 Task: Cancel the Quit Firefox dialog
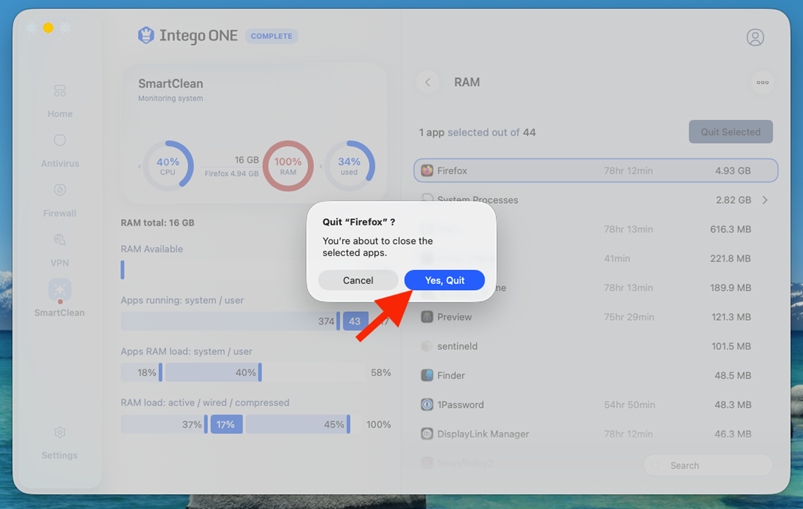point(358,280)
